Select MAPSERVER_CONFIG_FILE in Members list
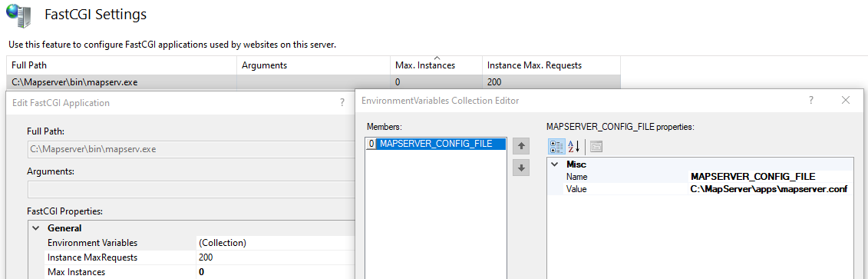This screenshot has width=868, height=279. point(437,144)
